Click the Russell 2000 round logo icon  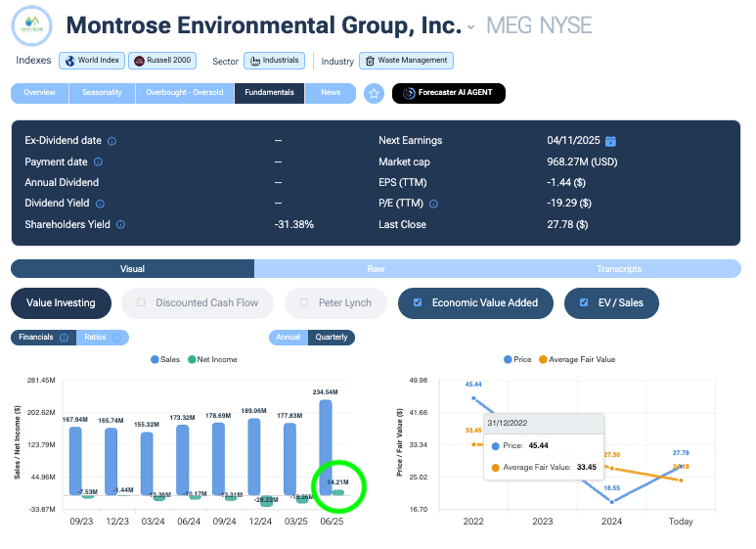coord(139,61)
